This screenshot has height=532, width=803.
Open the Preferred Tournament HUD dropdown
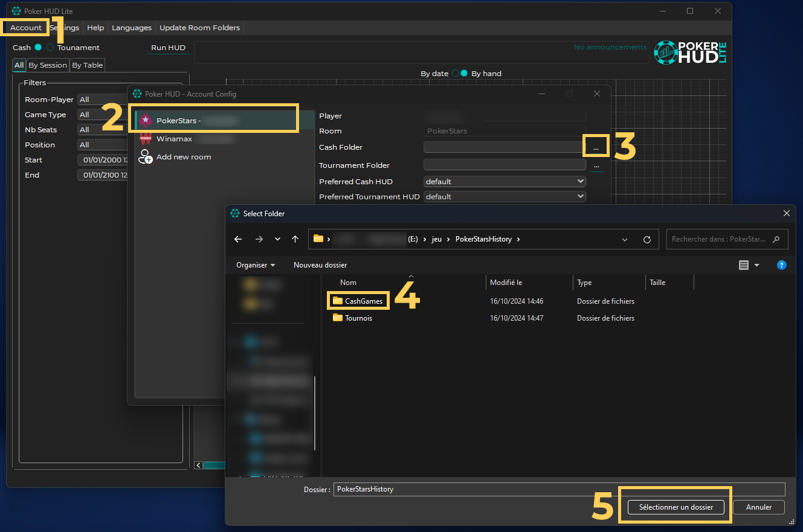tap(505, 196)
